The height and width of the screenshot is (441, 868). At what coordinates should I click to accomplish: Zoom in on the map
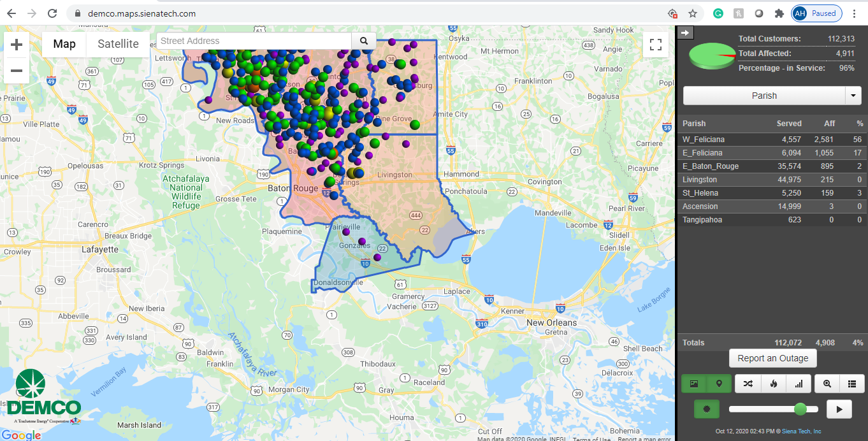pos(17,45)
